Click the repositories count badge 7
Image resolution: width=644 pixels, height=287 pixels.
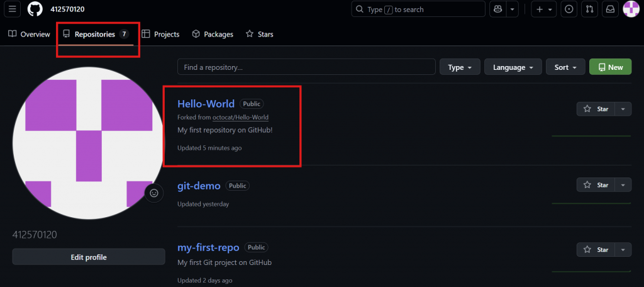[124, 34]
